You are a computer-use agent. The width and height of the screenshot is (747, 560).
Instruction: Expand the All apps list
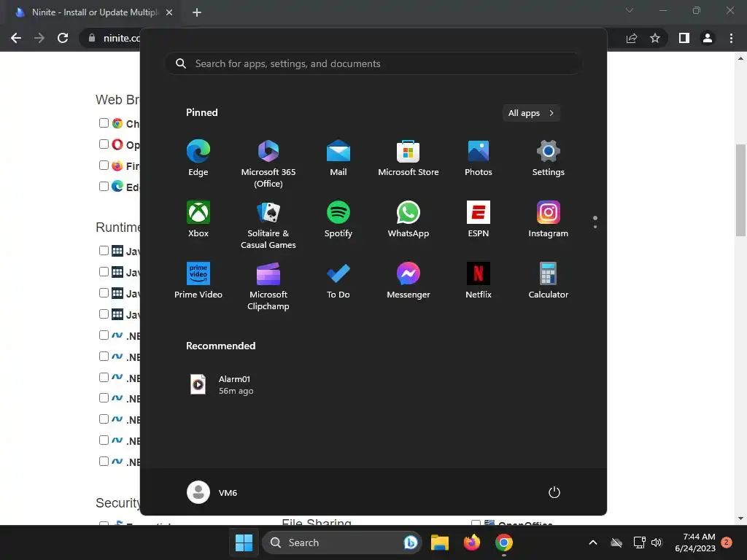(x=531, y=113)
